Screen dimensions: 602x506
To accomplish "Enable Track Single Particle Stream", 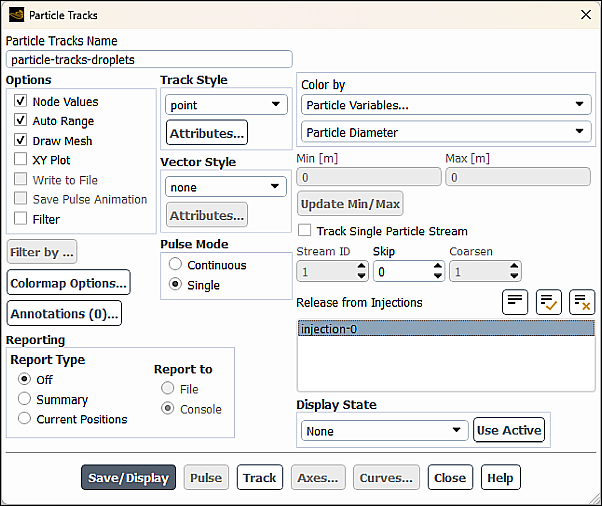I will [304, 231].
